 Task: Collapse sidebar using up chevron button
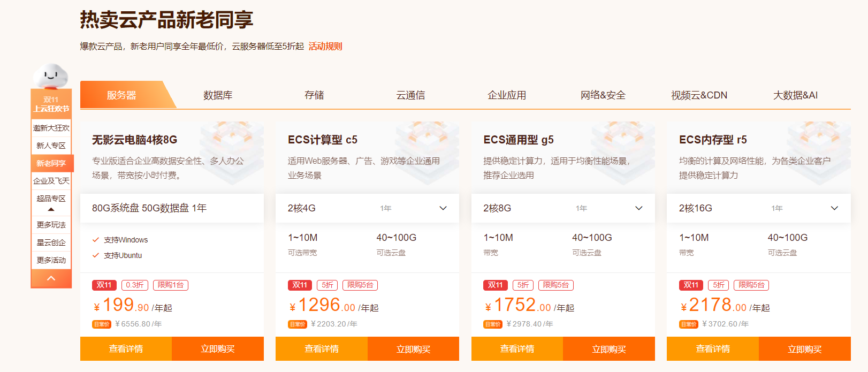[51, 278]
